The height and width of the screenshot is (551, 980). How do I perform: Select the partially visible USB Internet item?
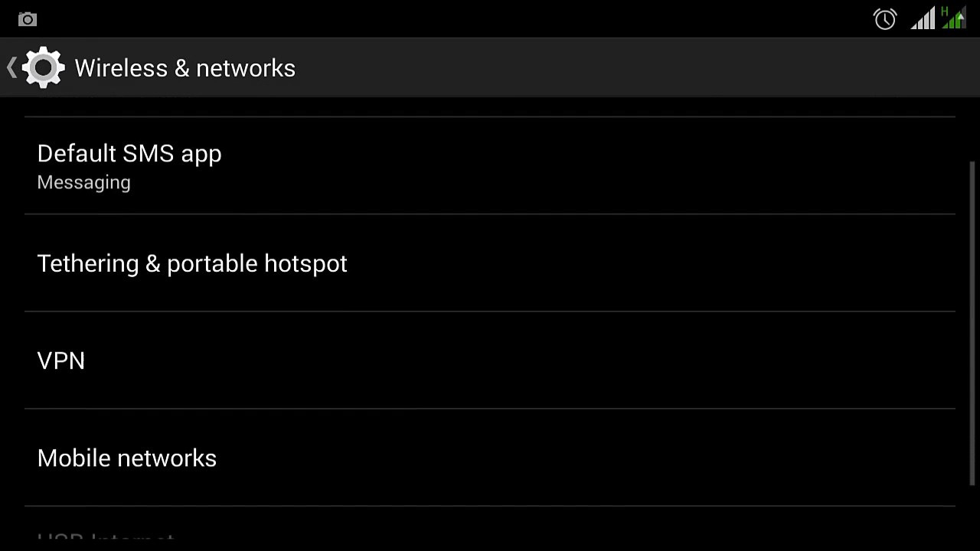(x=106, y=538)
